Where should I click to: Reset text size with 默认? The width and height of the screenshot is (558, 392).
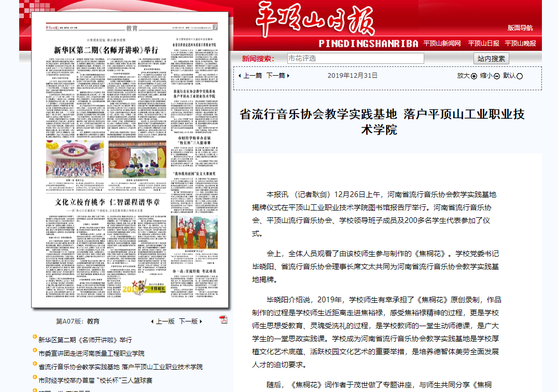coord(513,76)
